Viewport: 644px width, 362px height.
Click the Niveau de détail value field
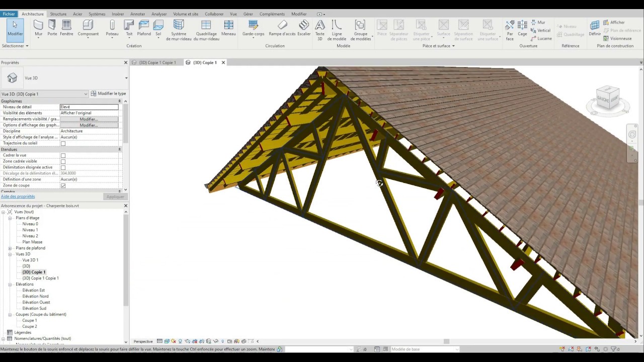coord(89,107)
